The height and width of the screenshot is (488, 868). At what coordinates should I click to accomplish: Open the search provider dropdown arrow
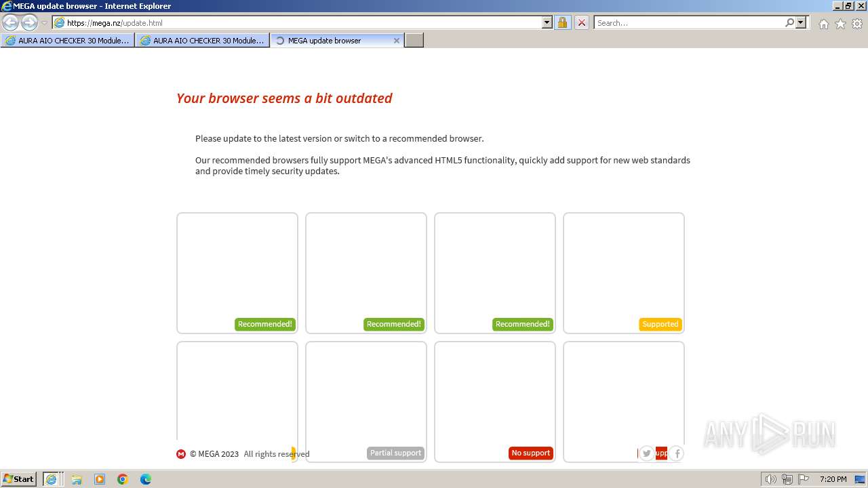click(801, 22)
